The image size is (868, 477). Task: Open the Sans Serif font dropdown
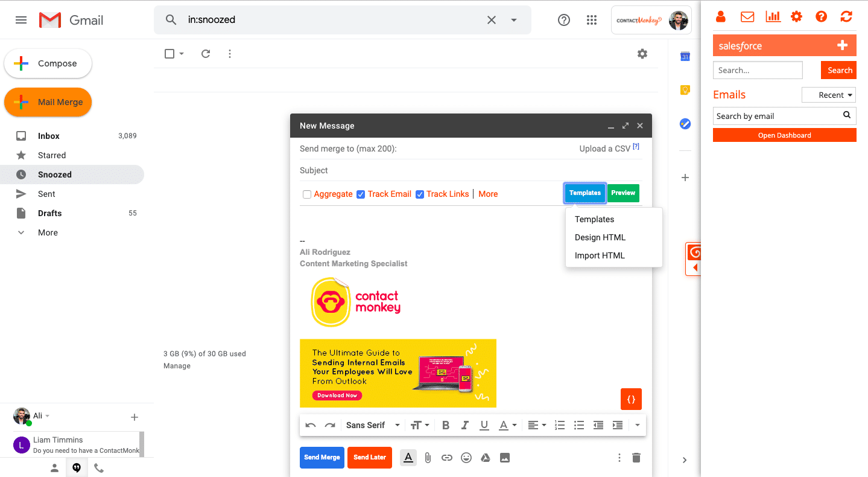pos(372,425)
